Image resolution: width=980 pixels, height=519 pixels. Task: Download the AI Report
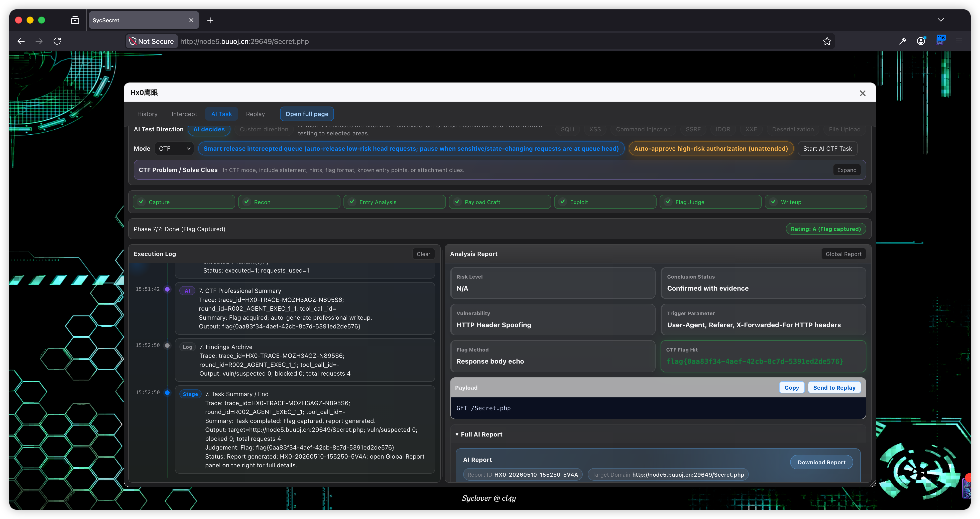pos(821,462)
